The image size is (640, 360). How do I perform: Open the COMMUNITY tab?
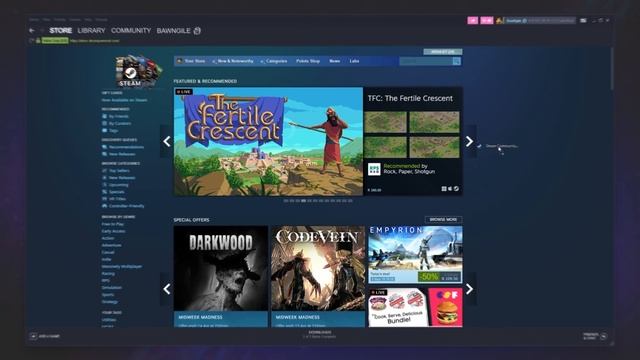131,31
